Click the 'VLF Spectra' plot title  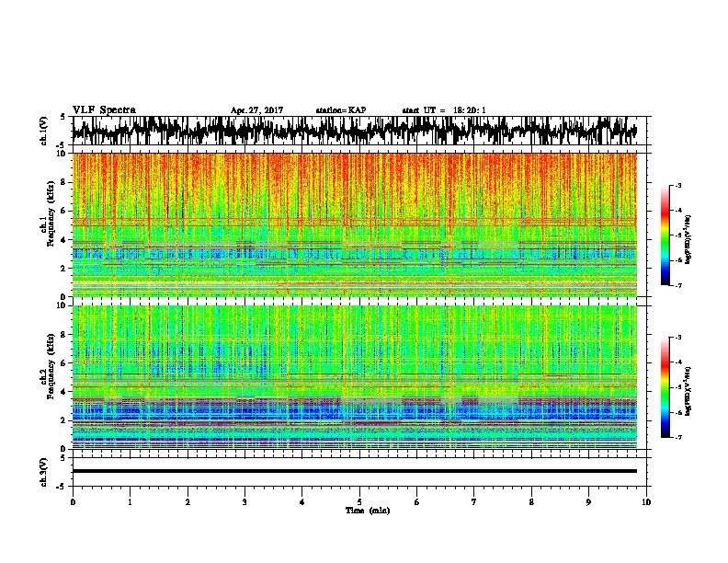pos(104,110)
